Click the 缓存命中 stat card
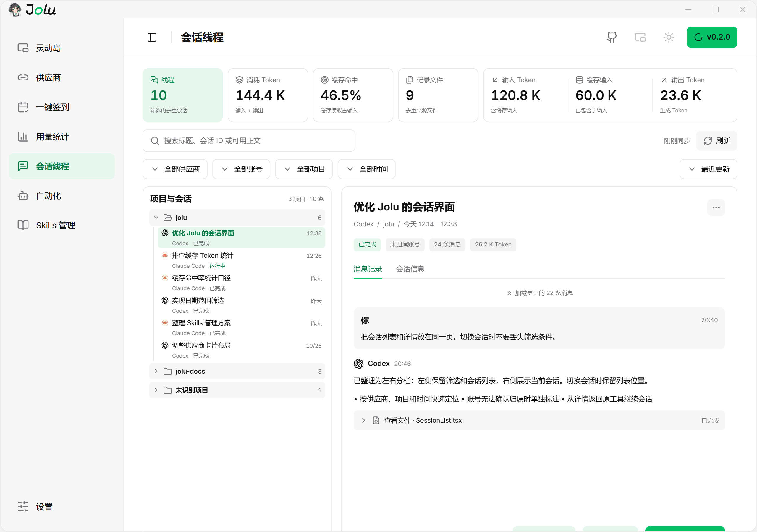The image size is (757, 532). [x=353, y=95]
